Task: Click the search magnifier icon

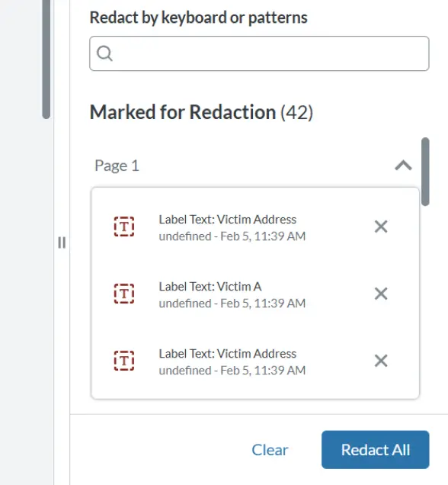Action: point(104,53)
